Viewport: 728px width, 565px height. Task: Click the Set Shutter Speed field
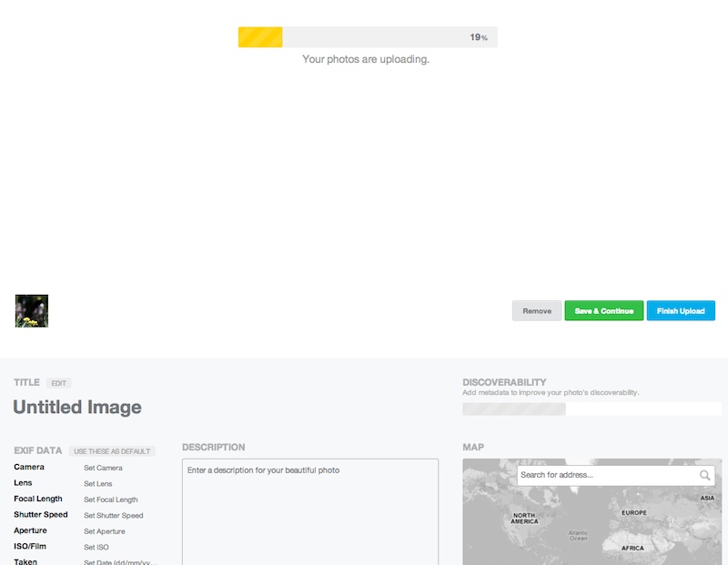[x=114, y=515]
